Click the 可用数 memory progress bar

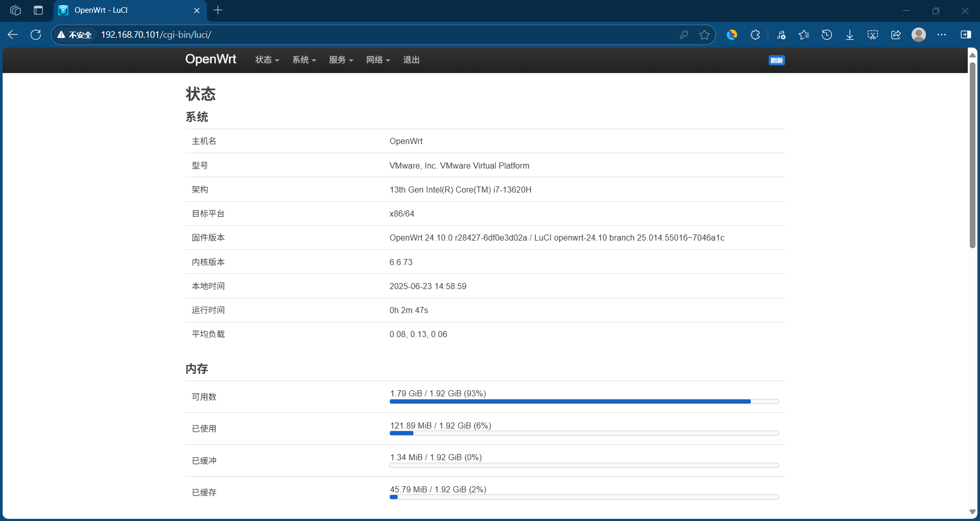(584, 401)
